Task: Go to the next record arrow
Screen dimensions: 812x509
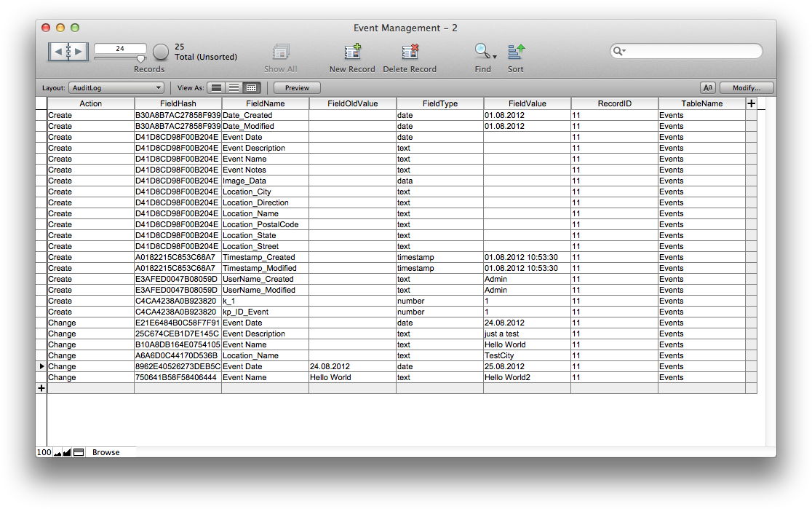Action: [79, 51]
